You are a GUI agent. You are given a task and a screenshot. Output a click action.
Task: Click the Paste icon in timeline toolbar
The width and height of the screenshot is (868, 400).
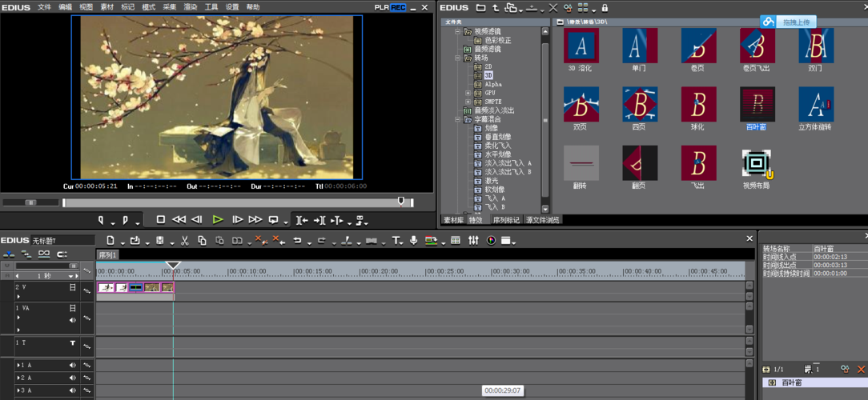[x=219, y=241]
